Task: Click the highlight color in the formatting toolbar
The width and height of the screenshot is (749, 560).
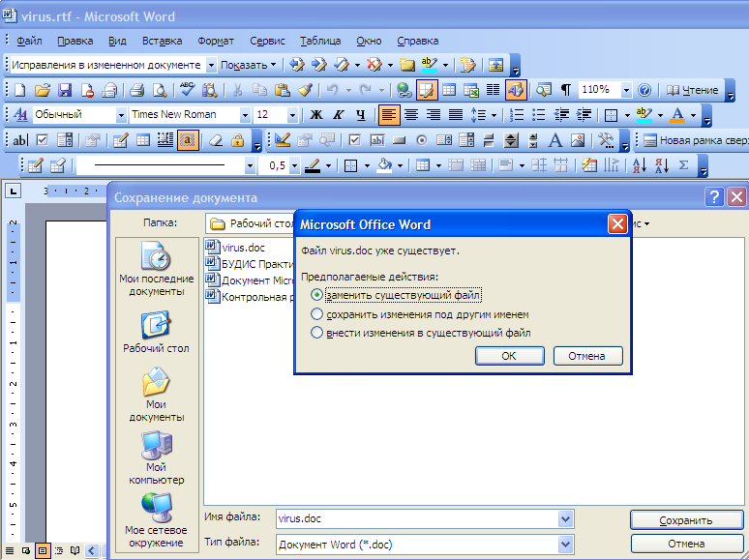Action: pyautogui.click(x=644, y=114)
